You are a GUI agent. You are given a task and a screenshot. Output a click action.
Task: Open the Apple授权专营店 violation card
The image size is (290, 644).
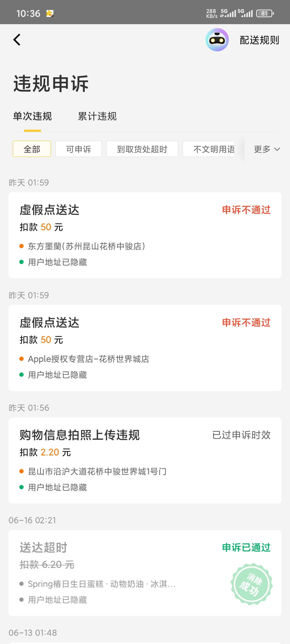tap(145, 348)
